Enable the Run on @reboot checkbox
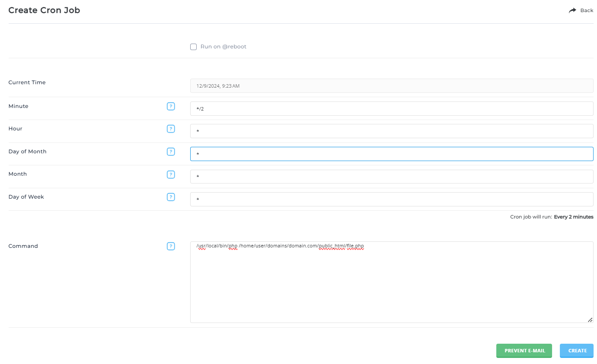 [x=193, y=47]
